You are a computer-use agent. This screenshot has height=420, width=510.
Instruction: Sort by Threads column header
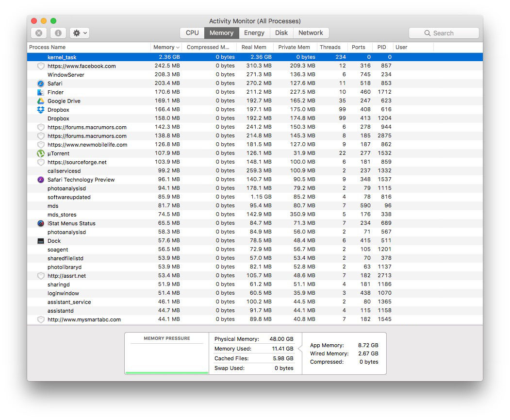[x=332, y=47]
